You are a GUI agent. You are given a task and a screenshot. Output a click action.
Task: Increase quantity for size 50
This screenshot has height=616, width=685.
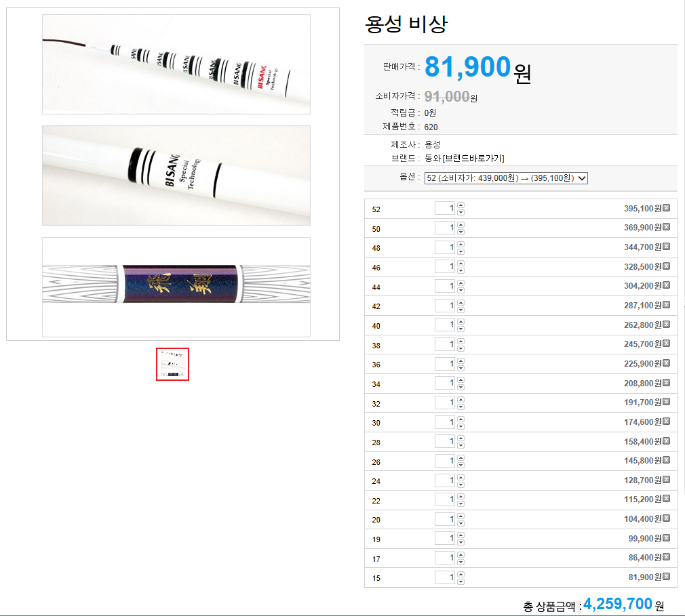[461, 224]
